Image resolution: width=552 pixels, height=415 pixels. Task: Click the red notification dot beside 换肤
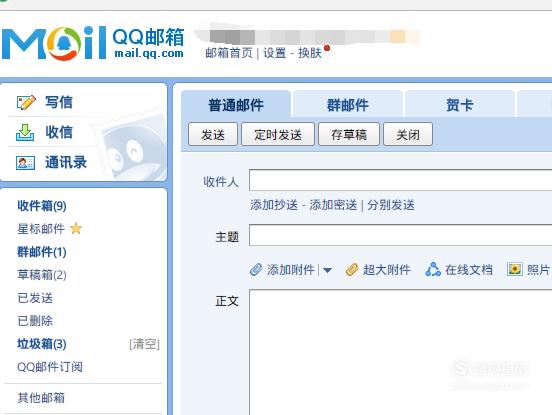click(327, 48)
